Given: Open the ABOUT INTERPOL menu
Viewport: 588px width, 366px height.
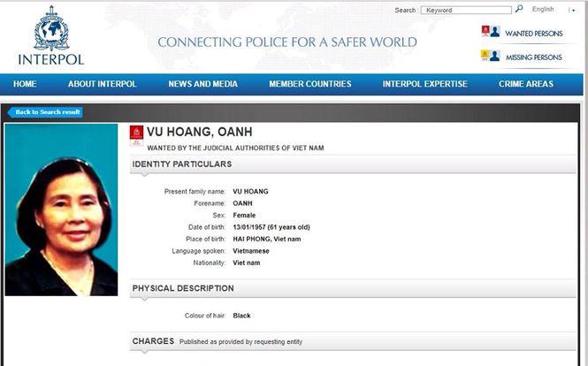Looking at the screenshot, I should 102,84.
